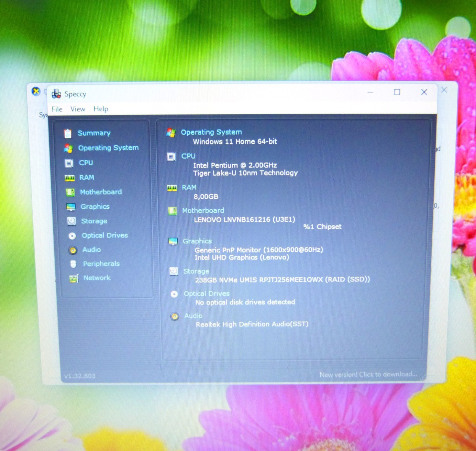
Task: Click the CPU heading link in summary
Action: (188, 156)
